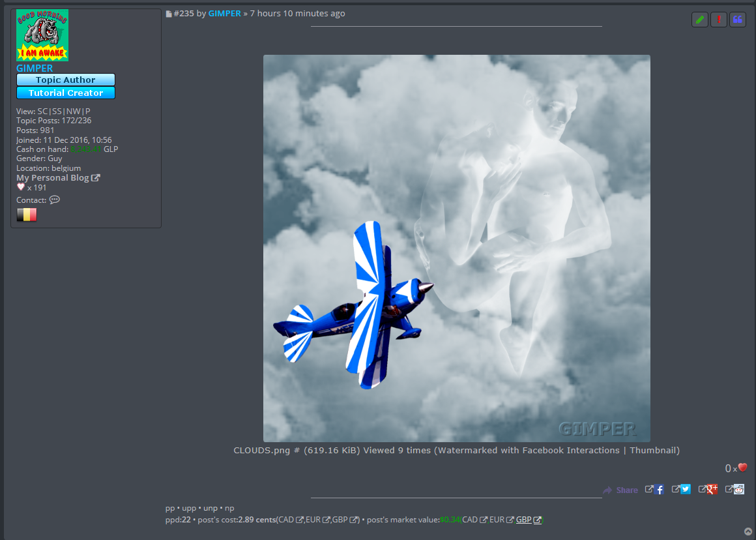Open the My Personal Blog link

click(x=58, y=177)
